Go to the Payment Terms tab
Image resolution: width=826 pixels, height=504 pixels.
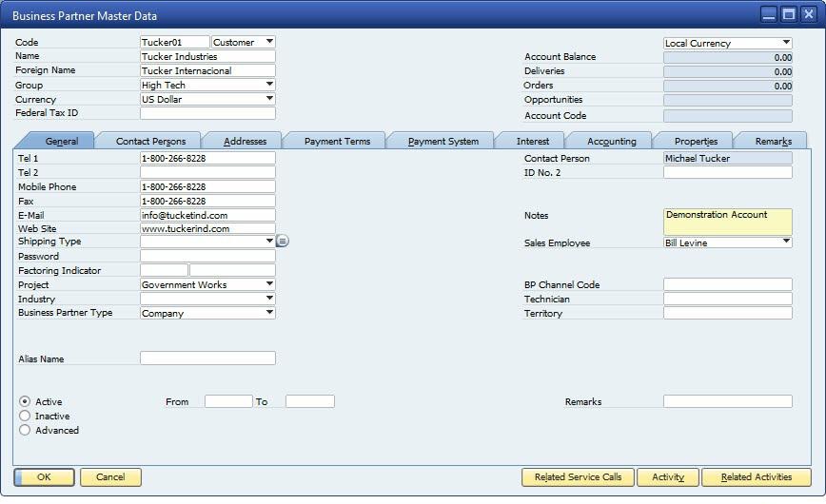[x=337, y=141]
